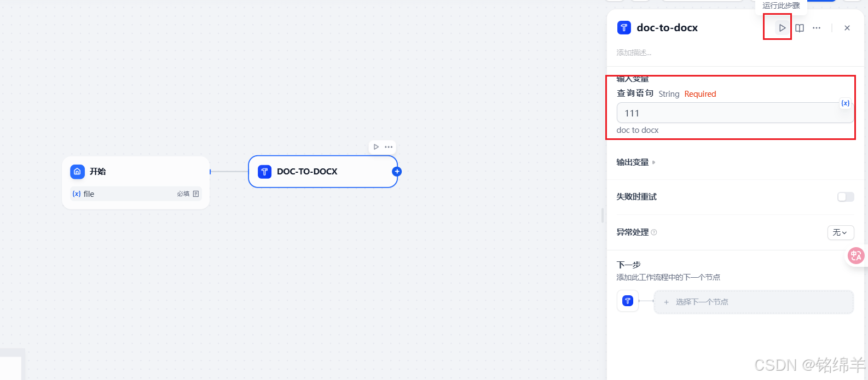Expand the 输出变量 section

[x=636, y=162]
